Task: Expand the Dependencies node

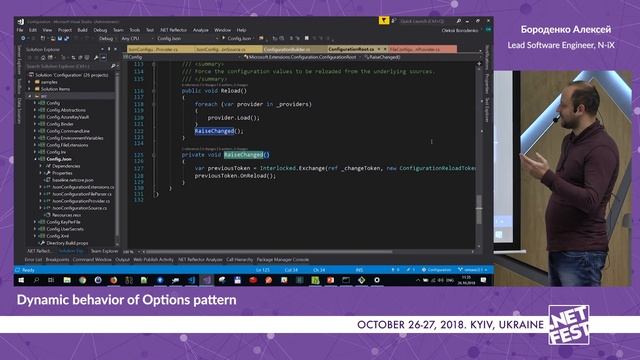Action: [41, 166]
